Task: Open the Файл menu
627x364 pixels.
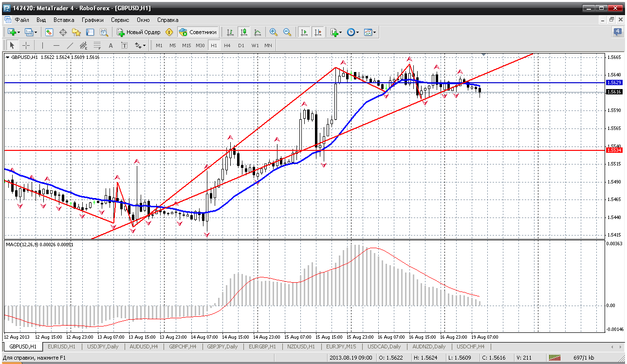Action: (22, 20)
